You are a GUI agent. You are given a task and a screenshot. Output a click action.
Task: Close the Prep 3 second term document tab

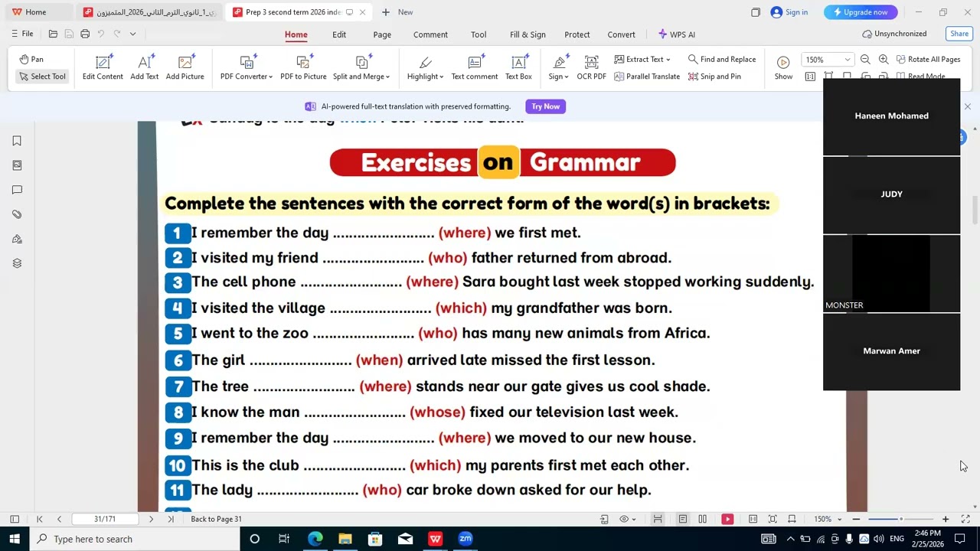point(363,12)
